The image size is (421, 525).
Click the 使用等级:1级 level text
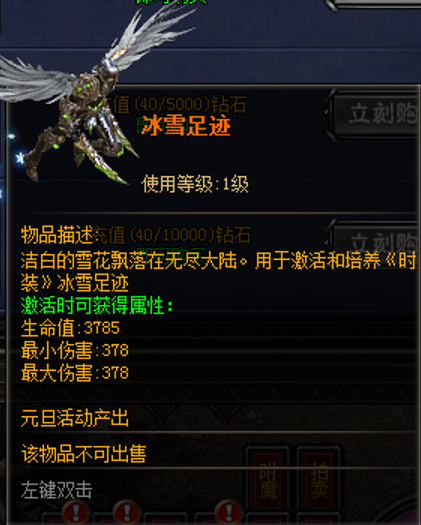coord(195,184)
